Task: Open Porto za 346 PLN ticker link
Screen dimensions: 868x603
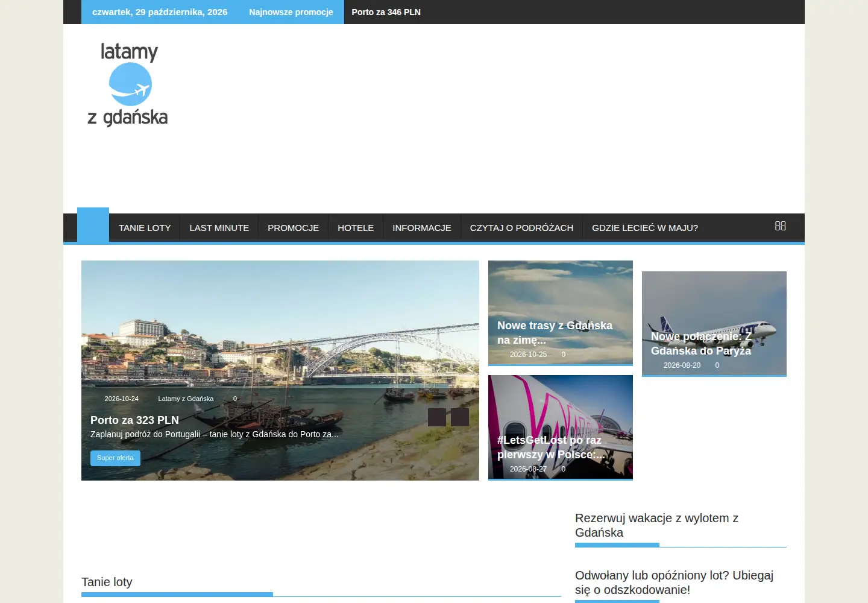Action: 386,12
